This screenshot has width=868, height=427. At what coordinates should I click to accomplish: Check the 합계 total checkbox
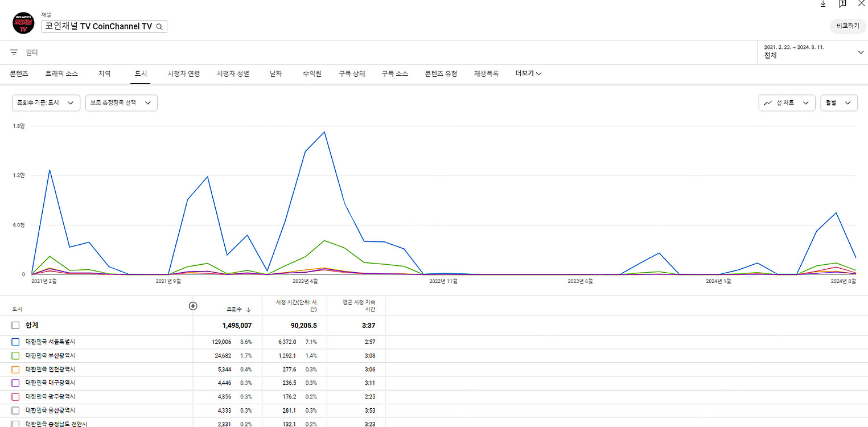[16, 326]
